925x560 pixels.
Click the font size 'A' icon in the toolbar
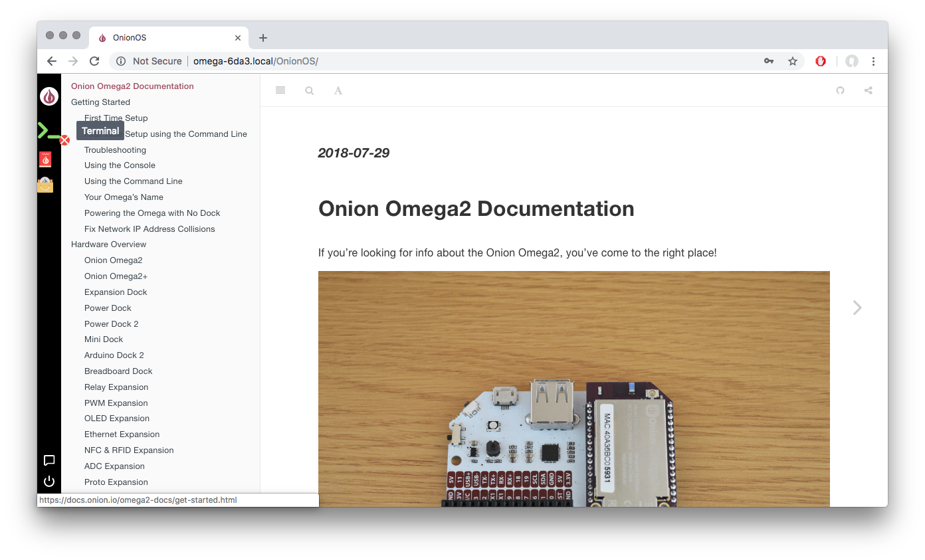[338, 90]
